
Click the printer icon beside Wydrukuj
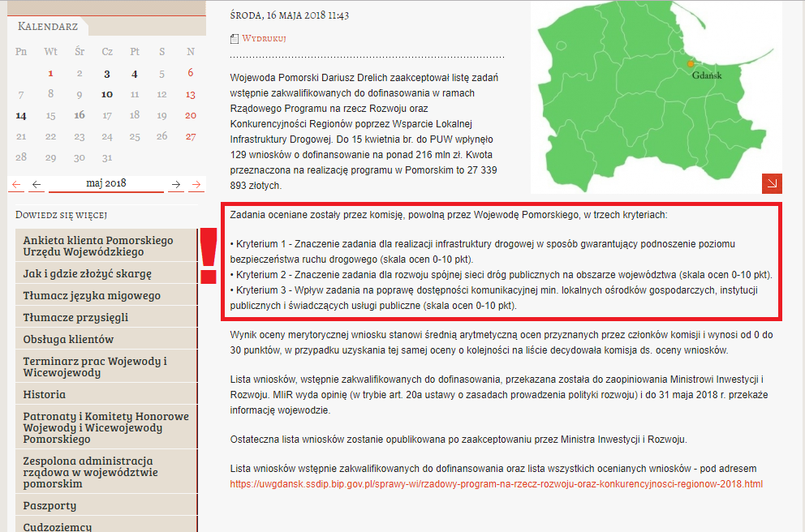[234, 38]
